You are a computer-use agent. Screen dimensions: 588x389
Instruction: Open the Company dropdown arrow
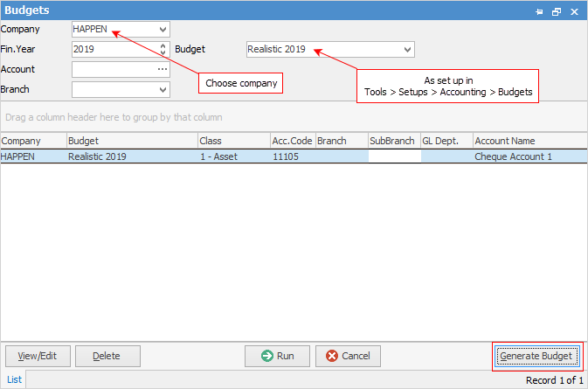coord(163,29)
